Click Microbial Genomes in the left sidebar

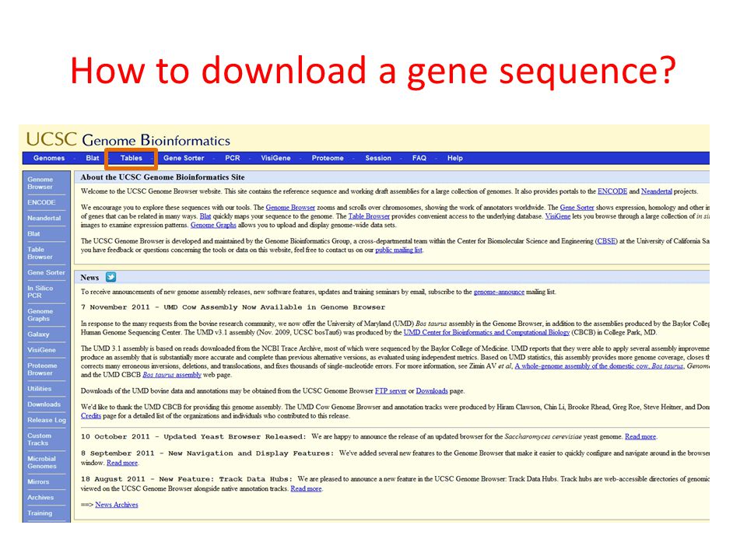pos(42,462)
